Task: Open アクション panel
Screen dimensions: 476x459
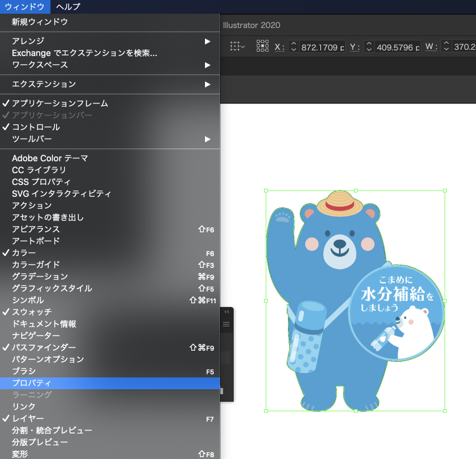Action: [x=110, y=206]
